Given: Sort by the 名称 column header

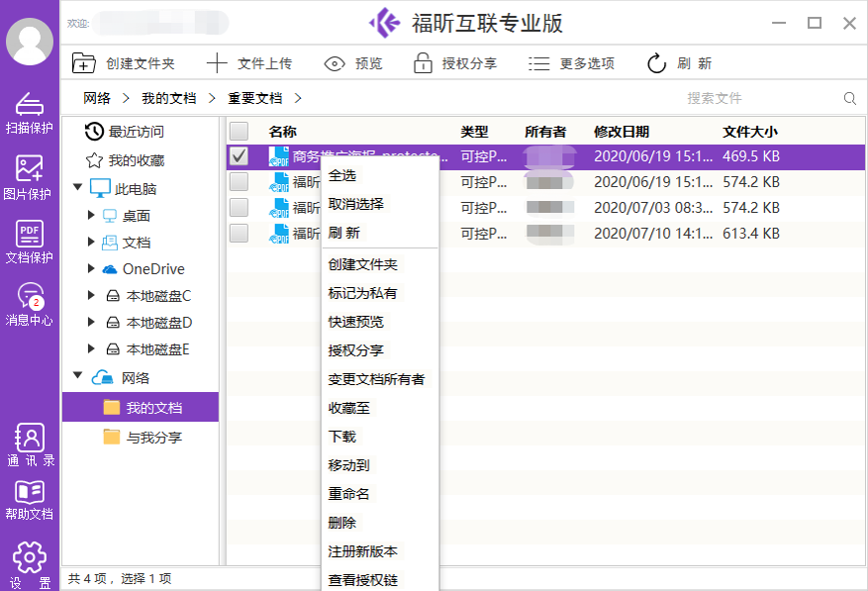Looking at the screenshot, I should tap(282, 132).
